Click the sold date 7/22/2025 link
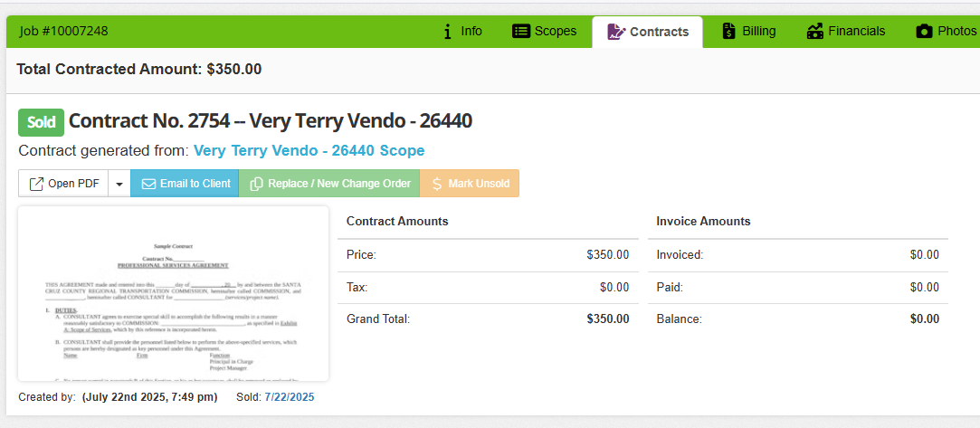Screen dimensions: 980x428 coord(290,396)
